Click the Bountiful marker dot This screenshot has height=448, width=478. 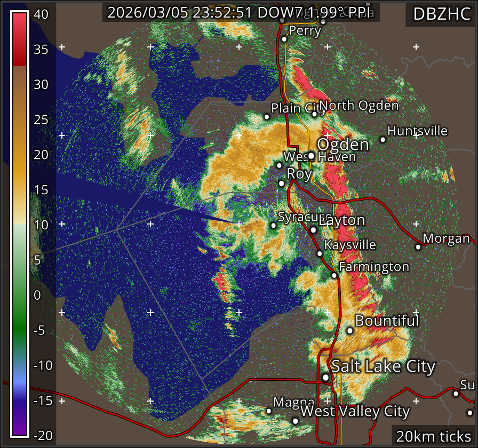click(x=350, y=331)
